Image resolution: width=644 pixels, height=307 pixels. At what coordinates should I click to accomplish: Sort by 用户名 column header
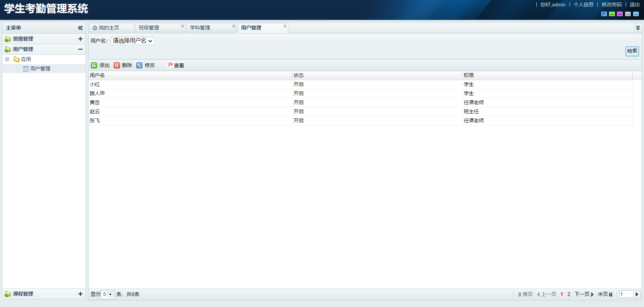pyautogui.click(x=190, y=75)
